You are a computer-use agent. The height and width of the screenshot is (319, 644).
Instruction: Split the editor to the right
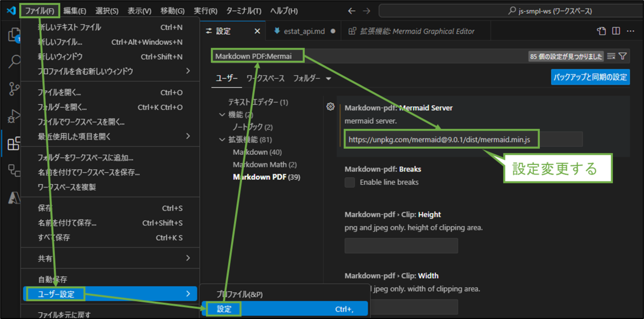coord(616,31)
